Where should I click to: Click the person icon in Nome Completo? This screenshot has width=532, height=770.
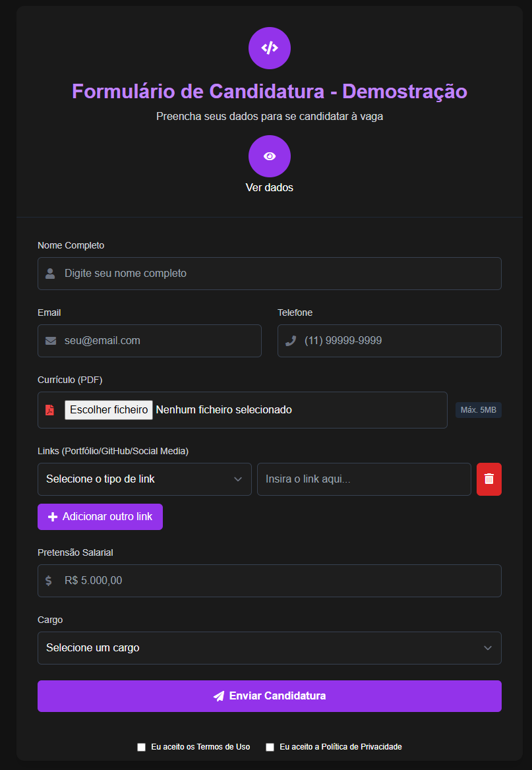50,274
